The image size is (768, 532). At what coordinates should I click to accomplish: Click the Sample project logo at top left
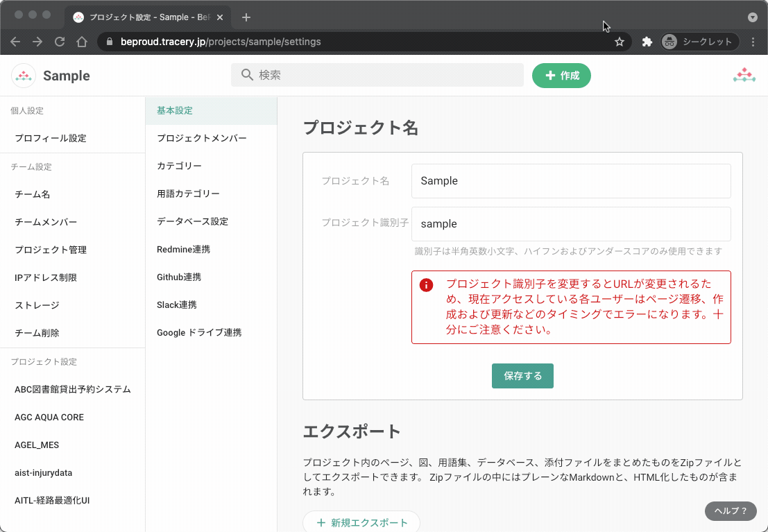pyautogui.click(x=23, y=75)
